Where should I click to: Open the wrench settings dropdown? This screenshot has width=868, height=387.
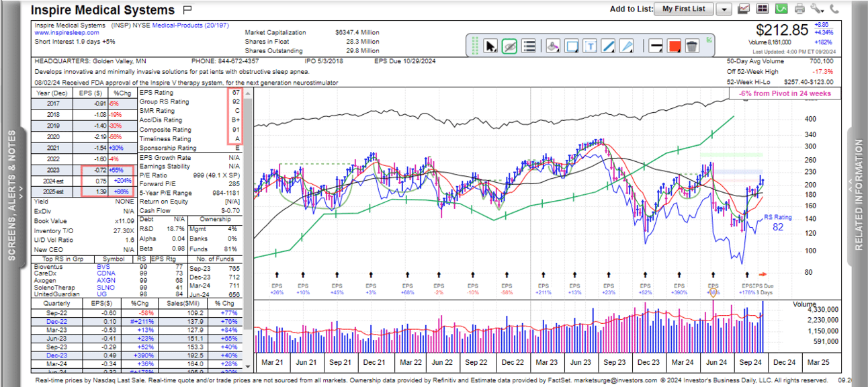tap(817, 9)
